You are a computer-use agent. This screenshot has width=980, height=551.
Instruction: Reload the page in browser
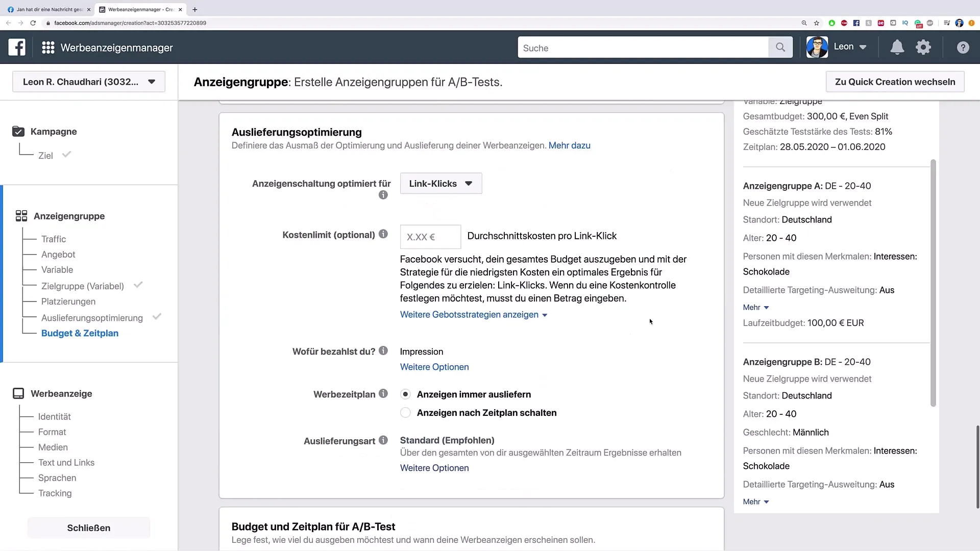[33, 23]
